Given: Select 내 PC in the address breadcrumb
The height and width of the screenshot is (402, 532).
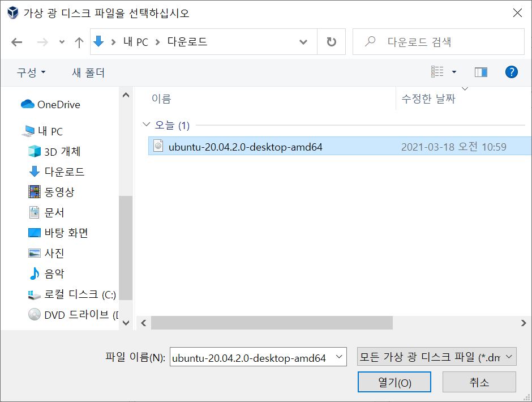Looking at the screenshot, I should click(136, 42).
